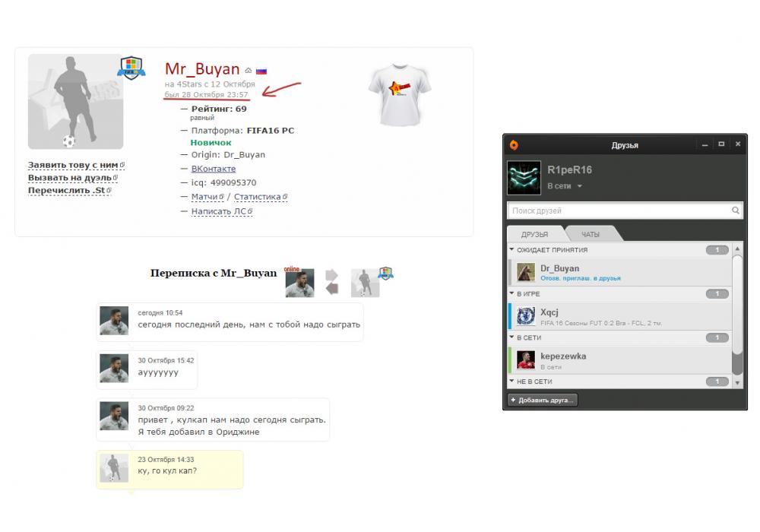760x532 pixels.
Task: Click the 'icq: 499095370' text
Action: click(223, 182)
